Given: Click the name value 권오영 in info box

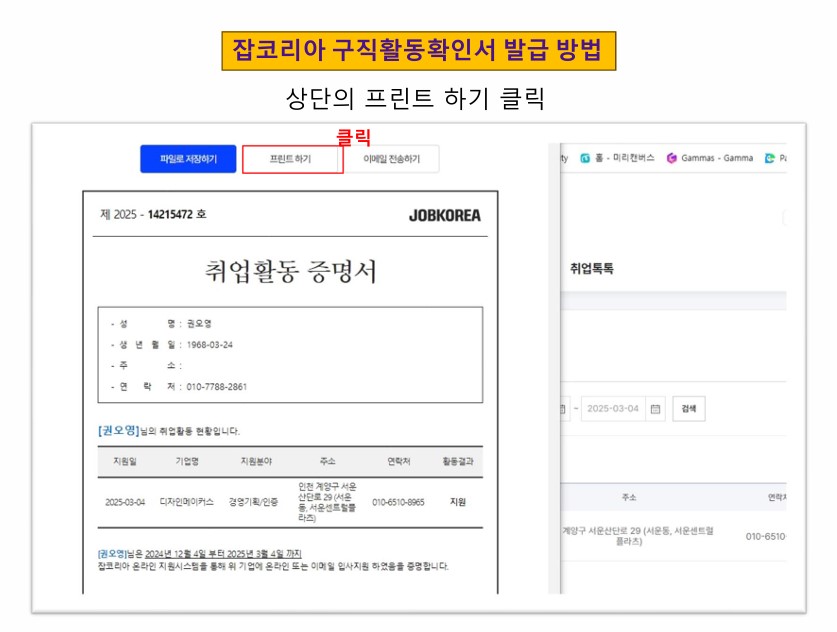Looking at the screenshot, I should tap(199, 323).
